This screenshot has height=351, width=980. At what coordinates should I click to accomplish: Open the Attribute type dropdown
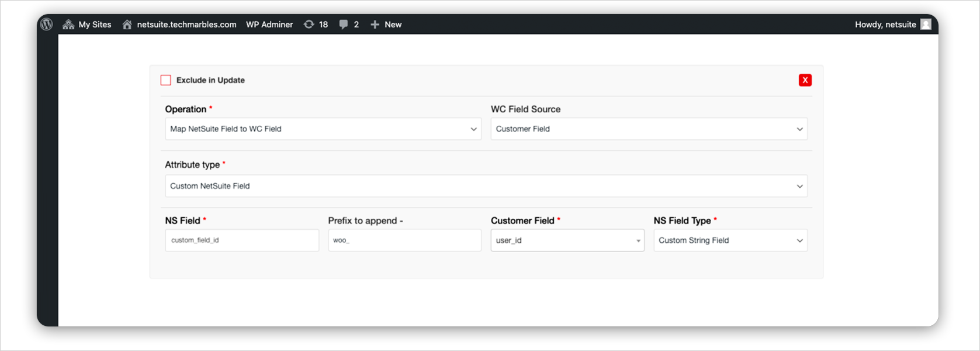pyautogui.click(x=486, y=186)
